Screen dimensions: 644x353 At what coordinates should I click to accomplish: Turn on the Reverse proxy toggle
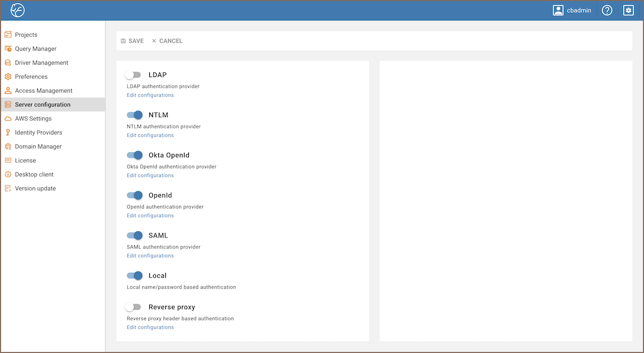133,306
